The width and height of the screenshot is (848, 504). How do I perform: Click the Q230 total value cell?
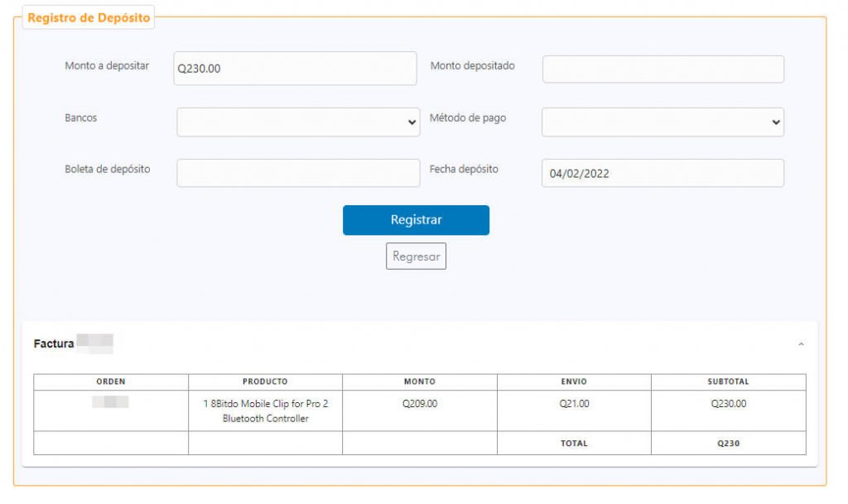point(728,443)
